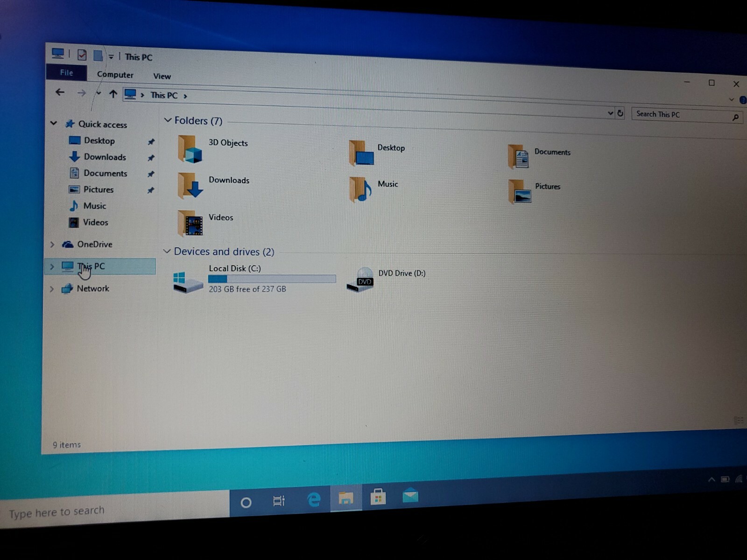The height and width of the screenshot is (560, 747).
Task: Click the Local Disk C: free space bar
Action: click(x=272, y=279)
